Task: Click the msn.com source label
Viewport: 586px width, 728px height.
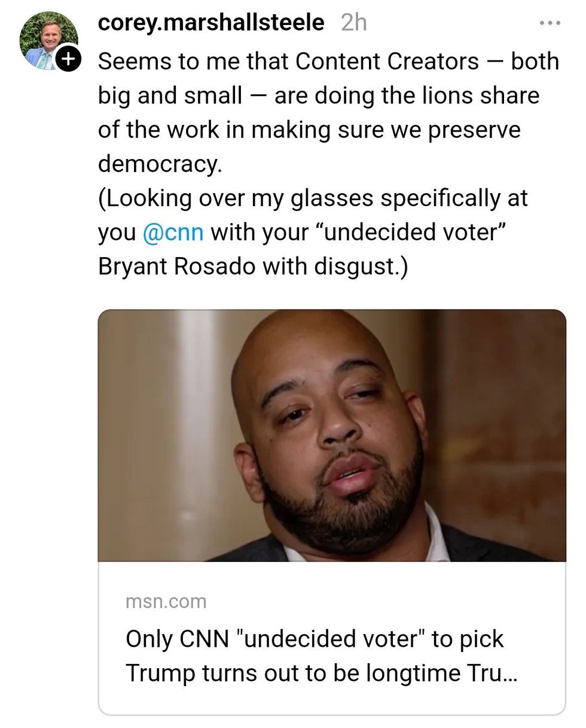Action: point(166,601)
